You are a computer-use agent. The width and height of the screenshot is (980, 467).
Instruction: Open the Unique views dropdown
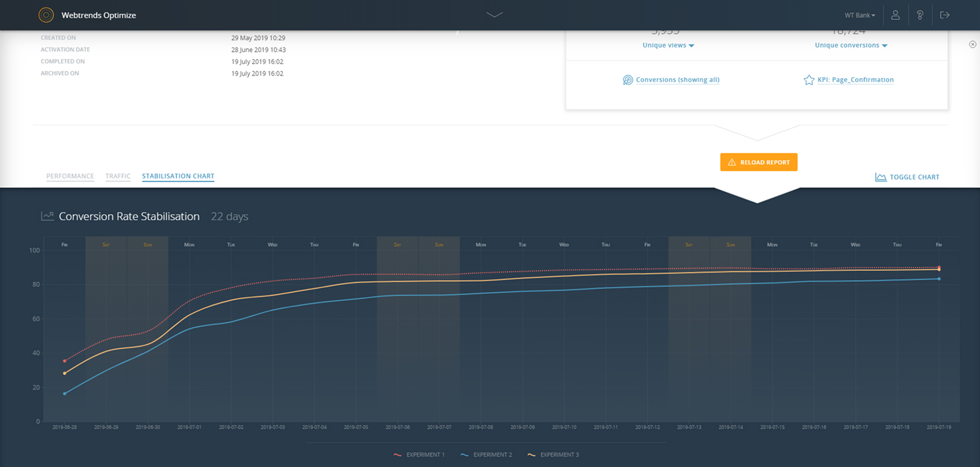668,45
